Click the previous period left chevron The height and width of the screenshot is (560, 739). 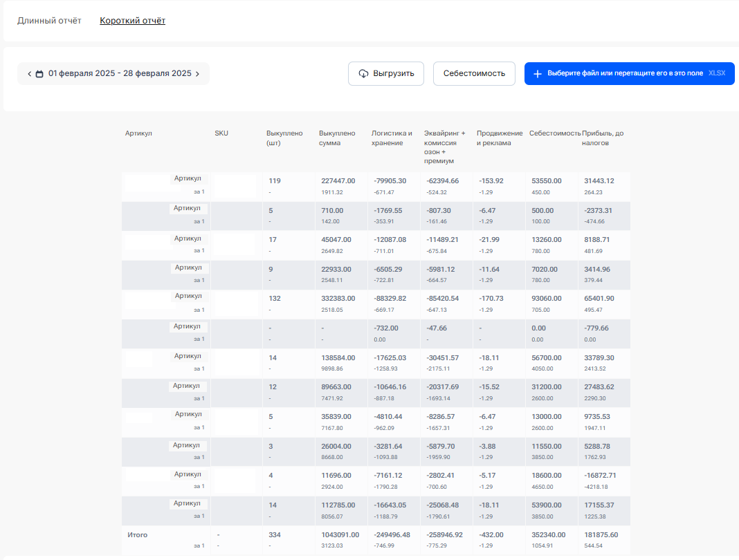[29, 74]
